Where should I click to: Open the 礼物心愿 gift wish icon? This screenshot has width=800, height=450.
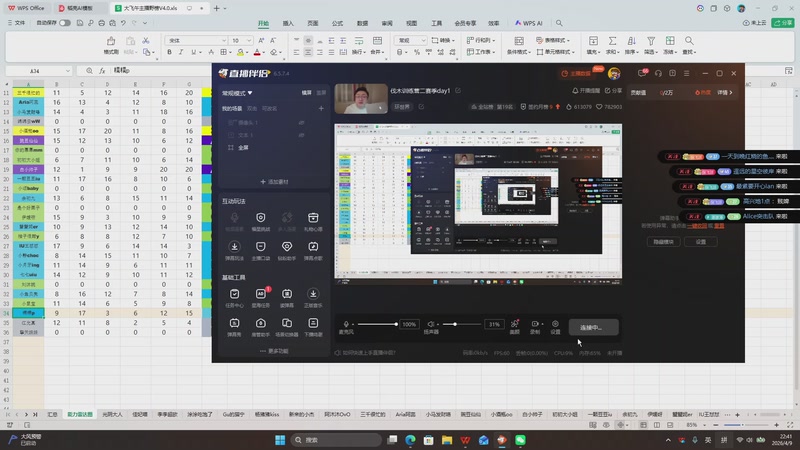point(313,218)
